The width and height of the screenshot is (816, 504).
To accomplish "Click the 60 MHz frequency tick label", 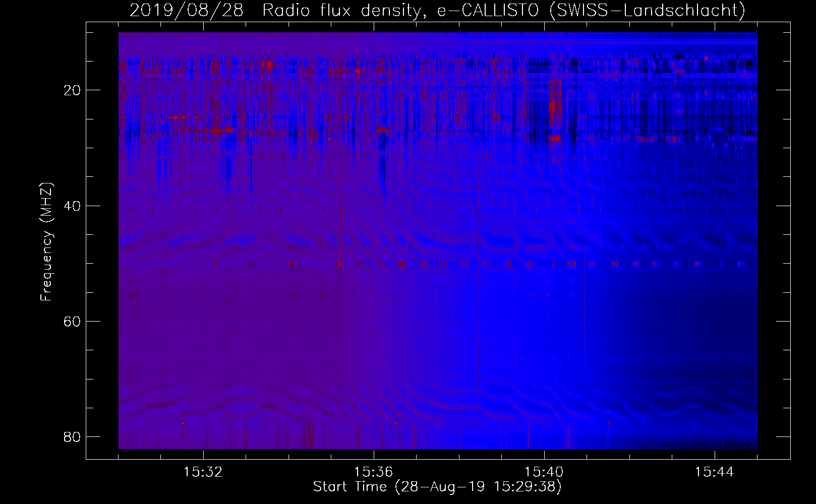I will pyautogui.click(x=72, y=322).
